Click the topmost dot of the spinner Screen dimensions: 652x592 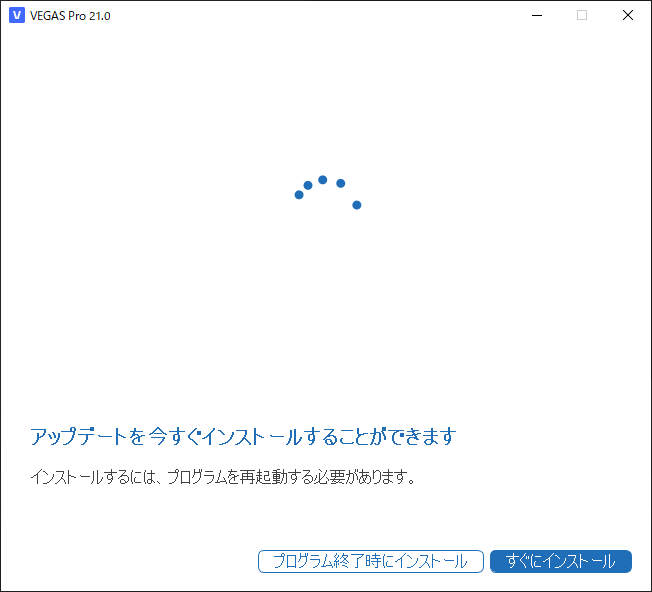coord(322,180)
